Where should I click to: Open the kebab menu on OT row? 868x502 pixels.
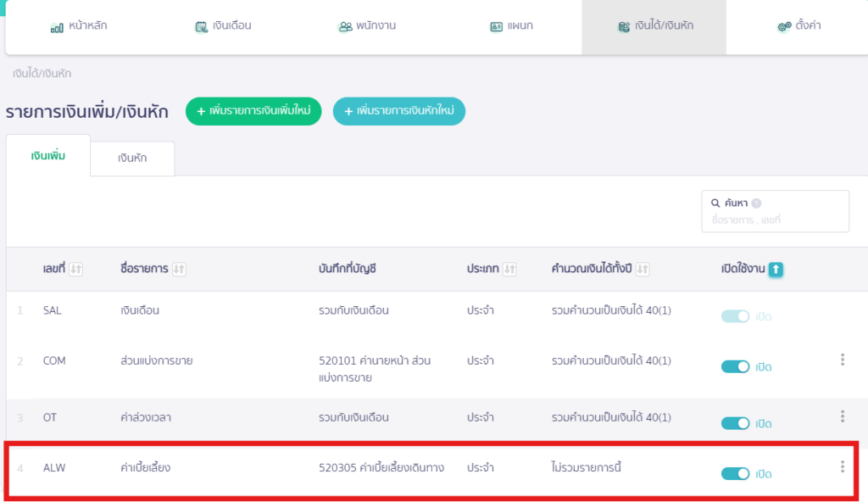[x=842, y=417]
